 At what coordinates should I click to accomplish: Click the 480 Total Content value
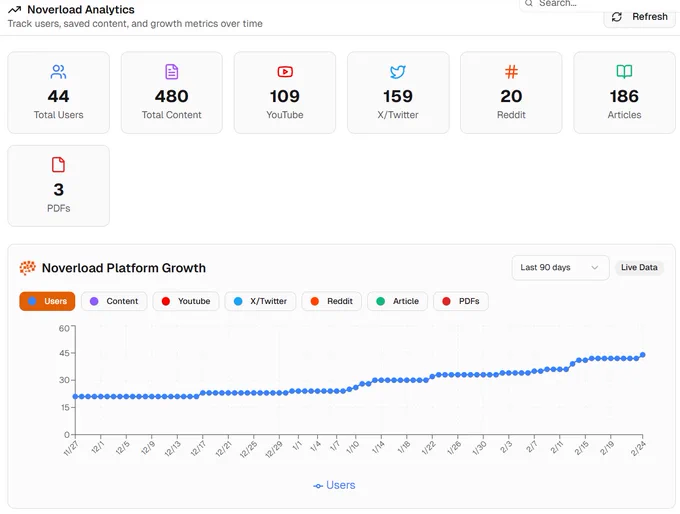pos(172,96)
